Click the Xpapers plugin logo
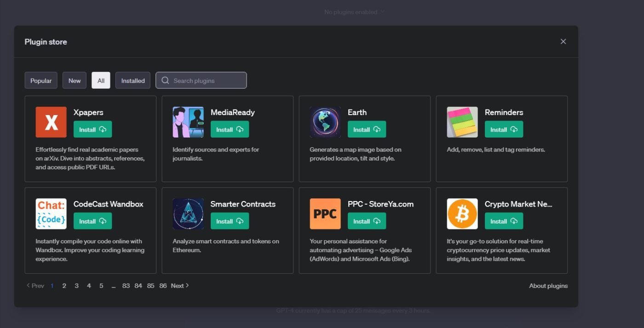 pyautogui.click(x=51, y=122)
